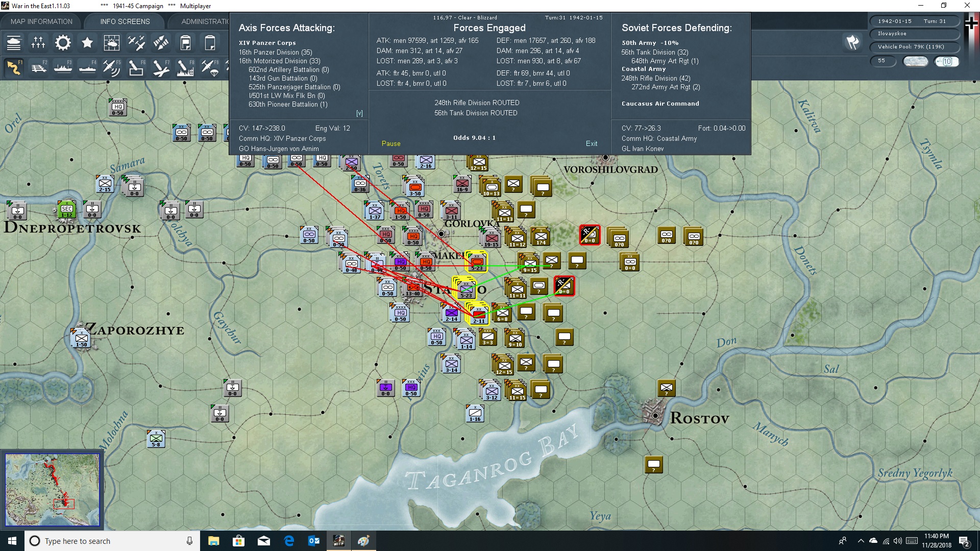This screenshot has width=980, height=551.
Task: Select Move mode F1
Action: (x=14, y=68)
